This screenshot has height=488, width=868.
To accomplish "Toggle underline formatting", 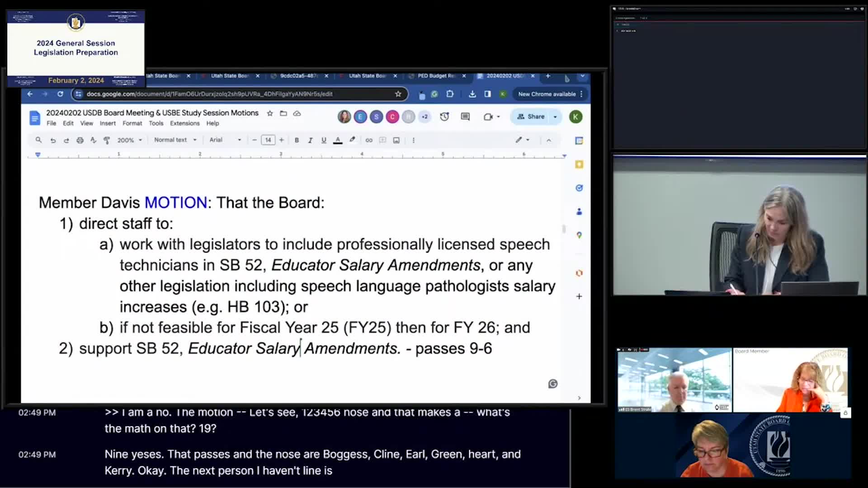I will pos(324,140).
